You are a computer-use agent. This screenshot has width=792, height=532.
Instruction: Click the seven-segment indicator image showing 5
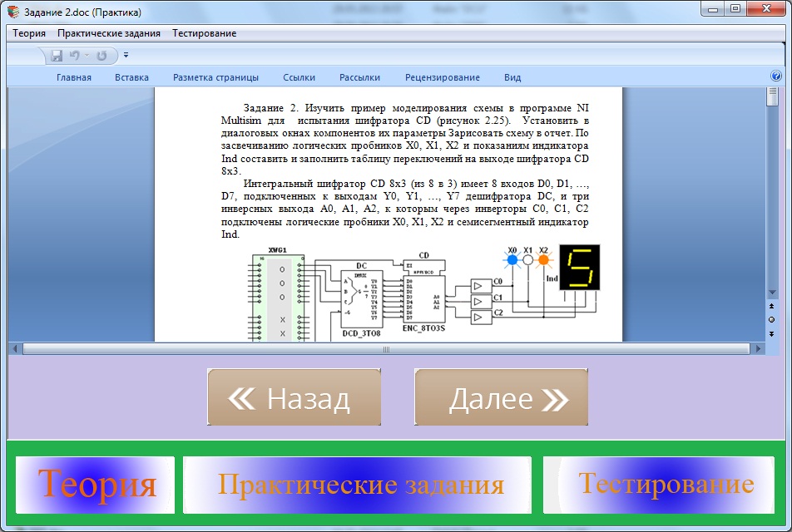[x=579, y=267]
